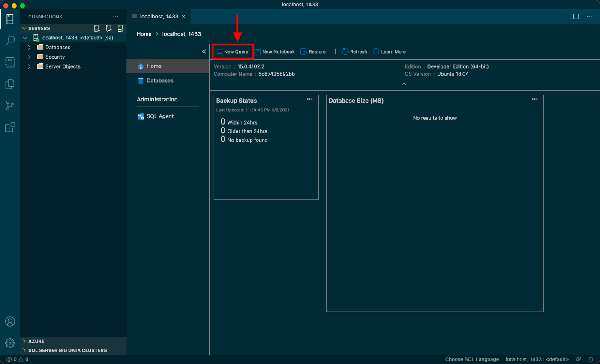Viewport: 600px width, 364px height.
Task: Click the feedback icon in status bar
Action: (x=579, y=359)
